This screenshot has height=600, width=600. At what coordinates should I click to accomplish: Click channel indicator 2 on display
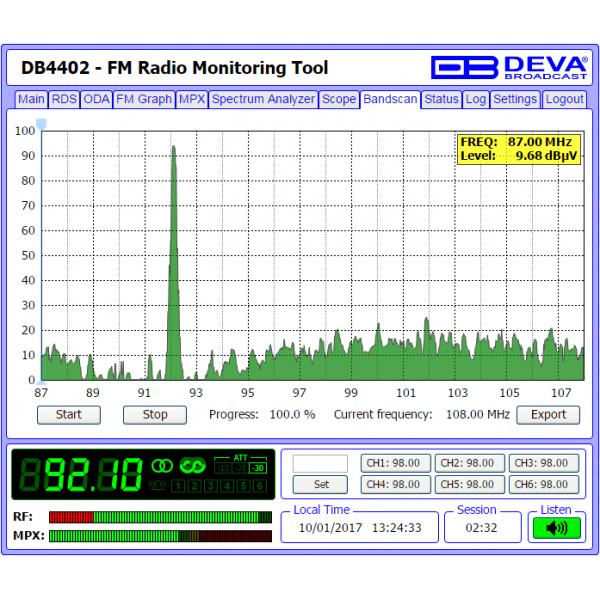[194, 486]
